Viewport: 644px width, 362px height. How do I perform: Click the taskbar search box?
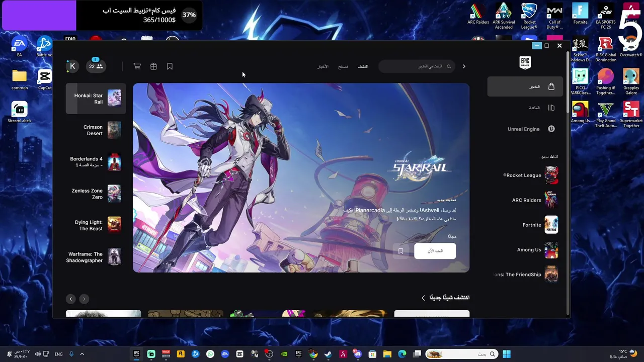coord(462,354)
